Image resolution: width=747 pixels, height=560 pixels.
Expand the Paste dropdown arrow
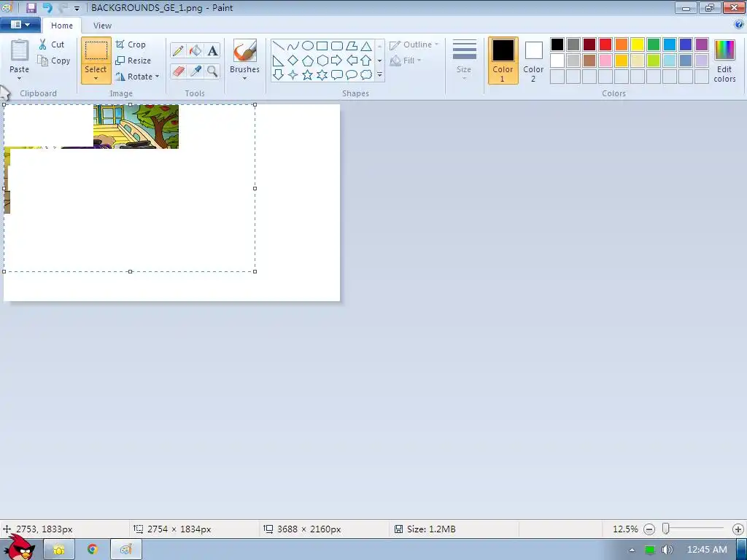click(x=20, y=79)
